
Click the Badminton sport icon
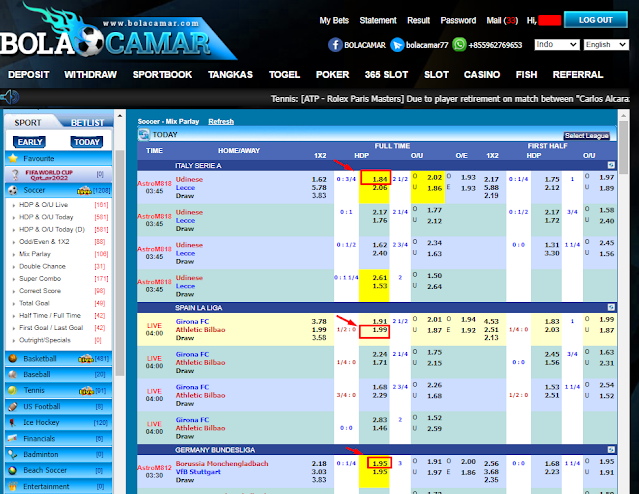13,454
